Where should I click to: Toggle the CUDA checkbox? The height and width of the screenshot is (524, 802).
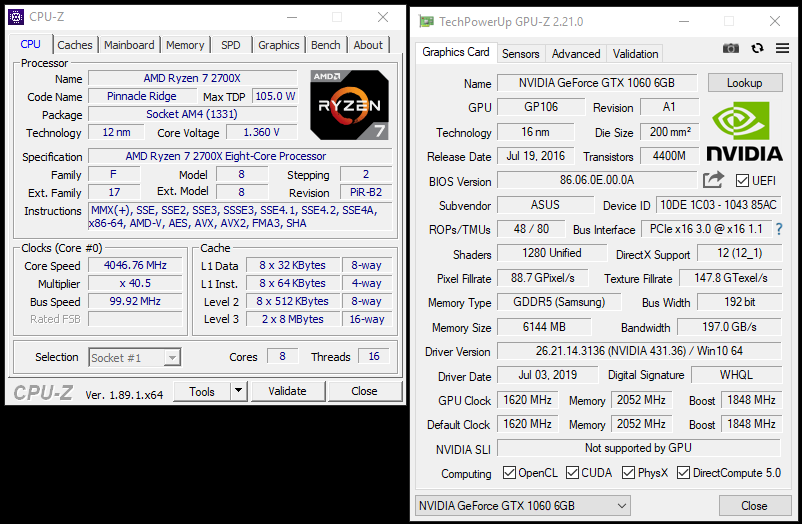pyautogui.click(x=572, y=472)
